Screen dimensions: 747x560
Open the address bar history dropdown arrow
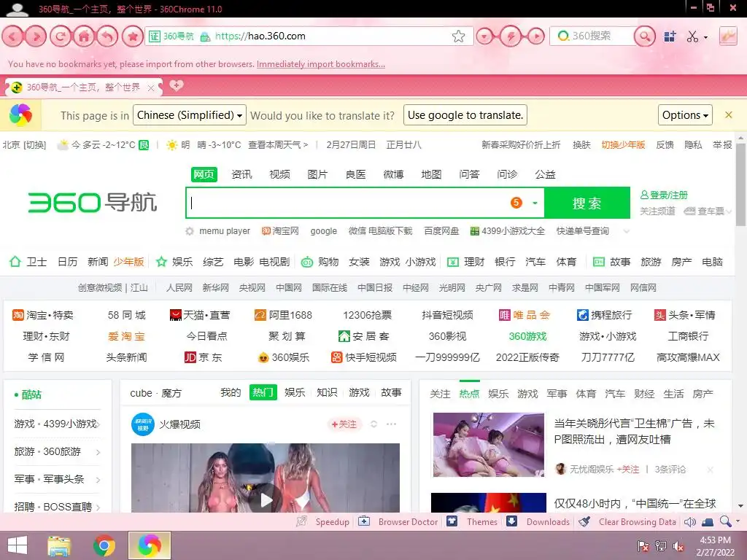(484, 36)
